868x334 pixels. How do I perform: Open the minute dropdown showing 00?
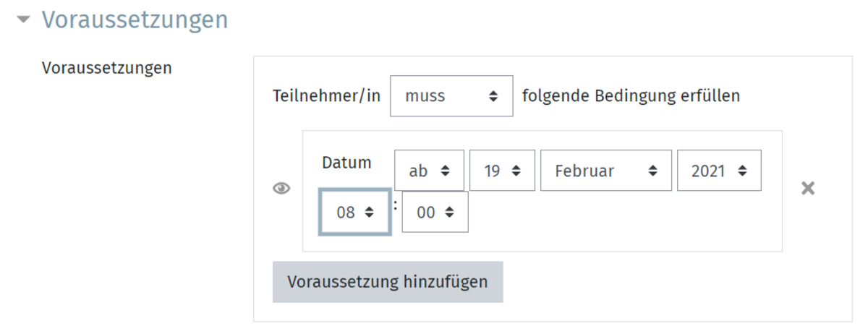tap(435, 212)
